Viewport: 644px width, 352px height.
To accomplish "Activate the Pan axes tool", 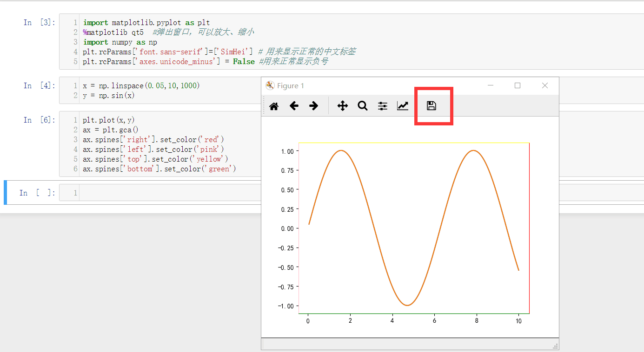I will (x=343, y=106).
